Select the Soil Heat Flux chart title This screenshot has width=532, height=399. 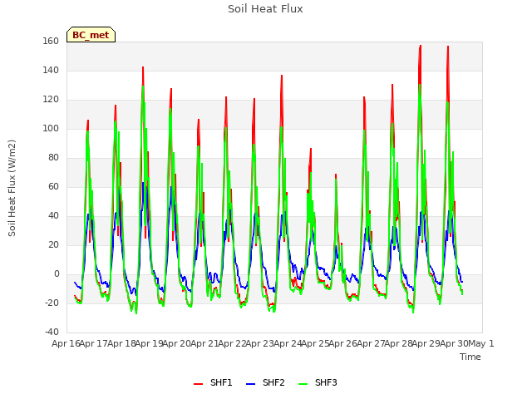[x=265, y=9]
